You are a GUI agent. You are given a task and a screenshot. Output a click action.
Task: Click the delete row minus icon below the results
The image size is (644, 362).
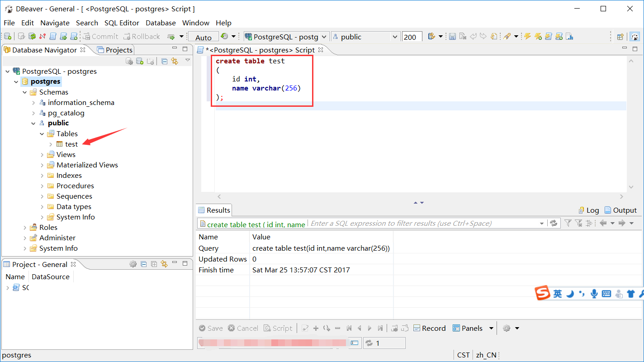(337, 328)
